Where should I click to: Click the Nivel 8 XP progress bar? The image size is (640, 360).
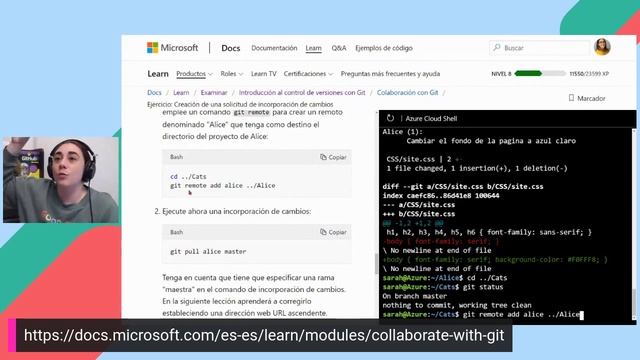tap(540, 73)
